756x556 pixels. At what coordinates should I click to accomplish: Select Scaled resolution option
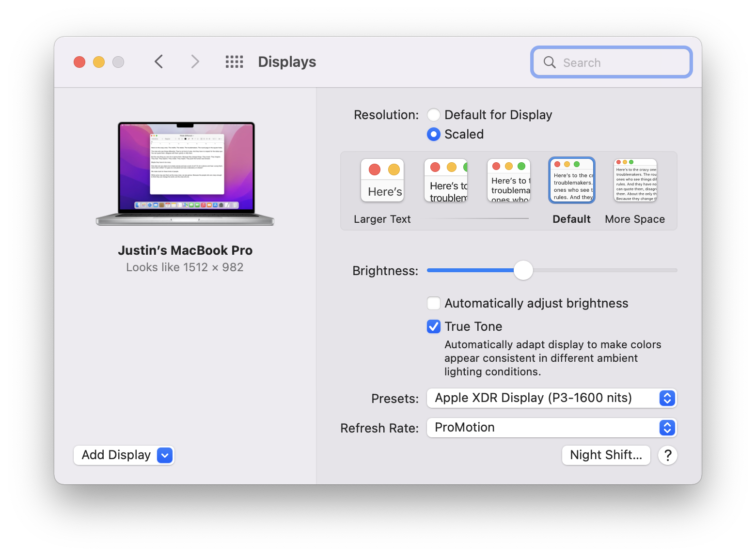433,134
